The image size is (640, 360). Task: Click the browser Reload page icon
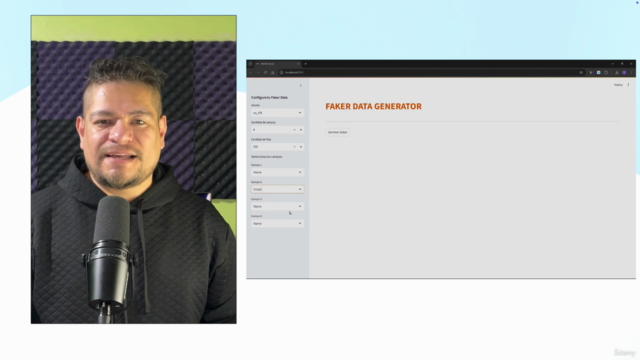point(265,72)
